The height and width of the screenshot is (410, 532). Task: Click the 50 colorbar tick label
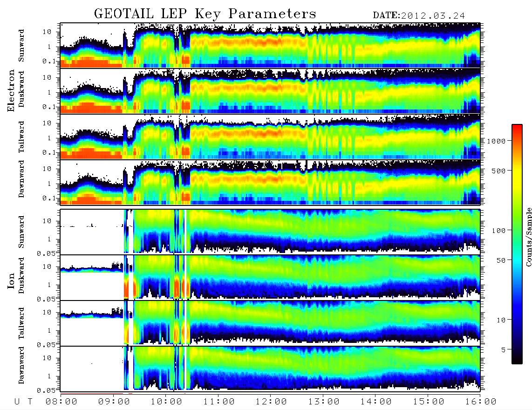pyautogui.click(x=501, y=260)
